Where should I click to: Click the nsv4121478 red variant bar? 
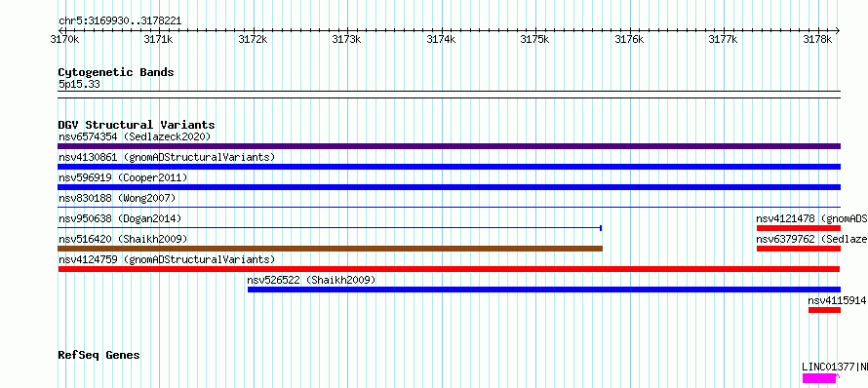799,228
